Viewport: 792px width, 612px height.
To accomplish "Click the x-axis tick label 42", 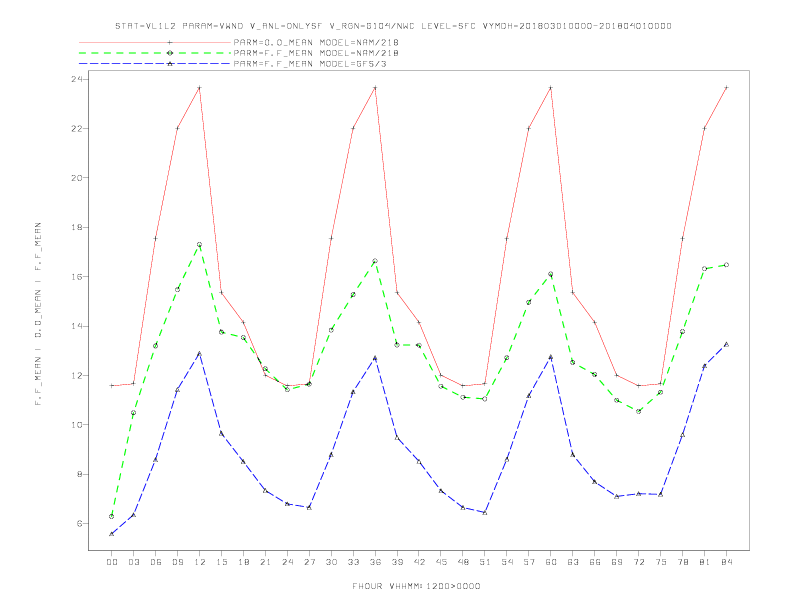I will [419, 562].
